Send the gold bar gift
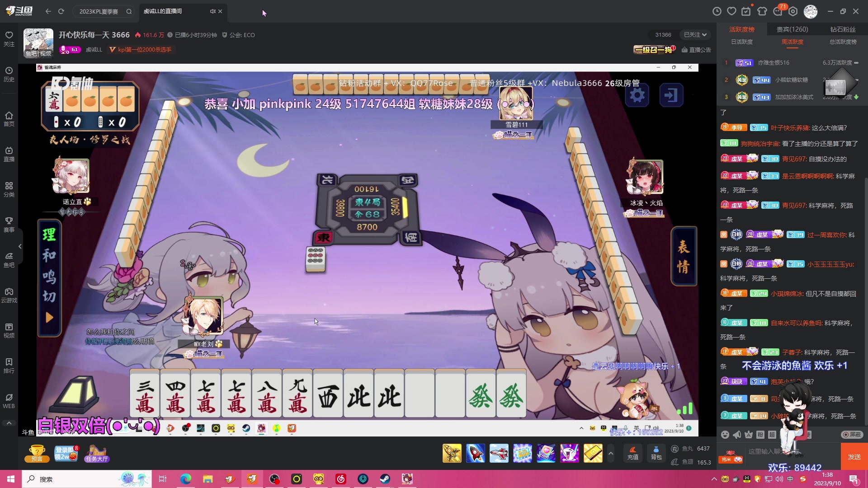This screenshot has width=868, height=488. (x=593, y=453)
